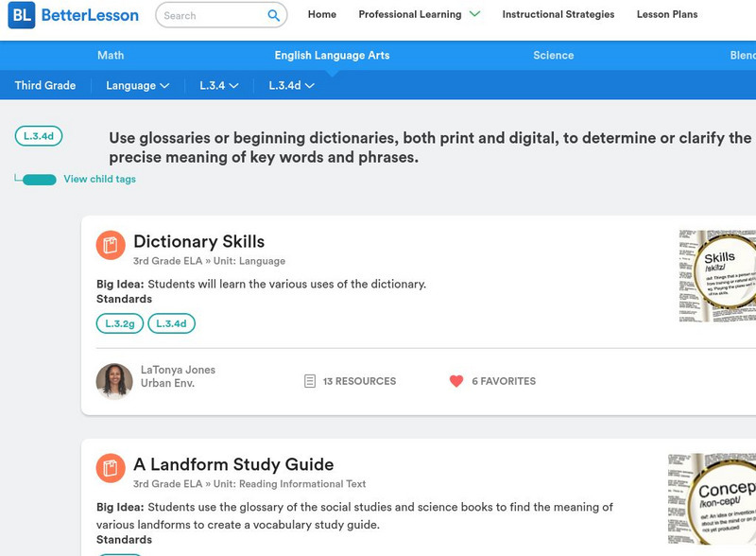756x556 pixels.
Task: Expand the L.3.4 standard dropdown
Action: (218, 85)
